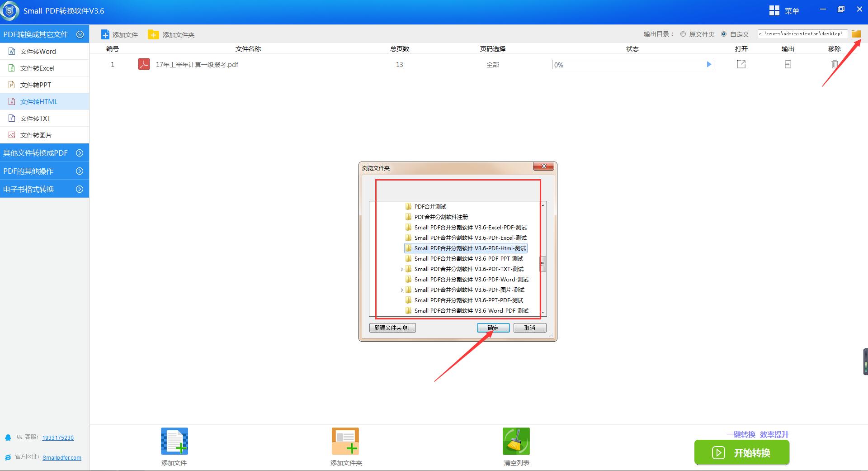Click the QQ penguin customer service icon
868x471 pixels.
tap(8, 438)
